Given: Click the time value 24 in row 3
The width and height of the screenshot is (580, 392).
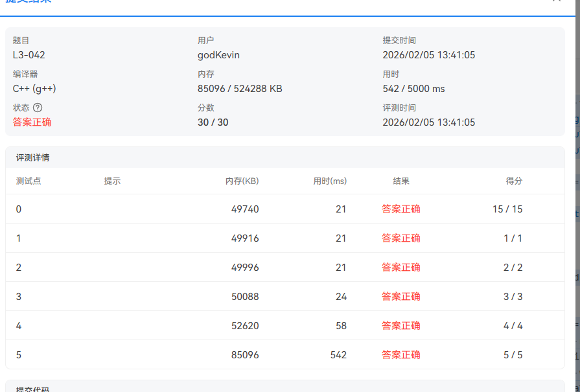Looking at the screenshot, I should pyautogui.click(x=341, y=297).
